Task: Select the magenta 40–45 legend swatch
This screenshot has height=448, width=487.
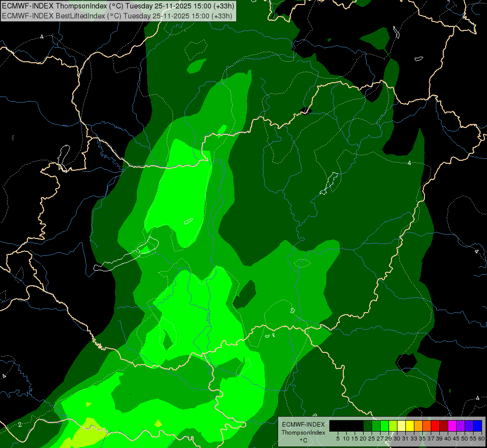Action: (x=452, y=426)
